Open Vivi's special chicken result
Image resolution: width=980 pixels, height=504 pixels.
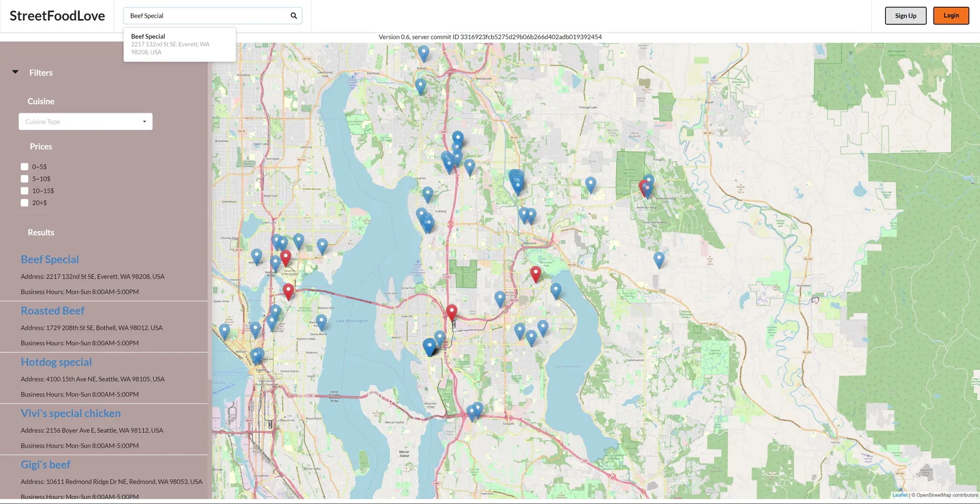[70, 413]
